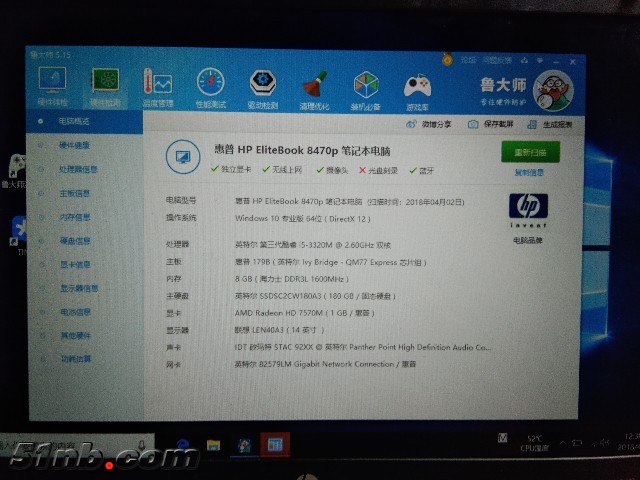The height and width of the screenshot is (480, 640).
Task: Click 保存截屏 save screenshot
Action: coord(490,124)
